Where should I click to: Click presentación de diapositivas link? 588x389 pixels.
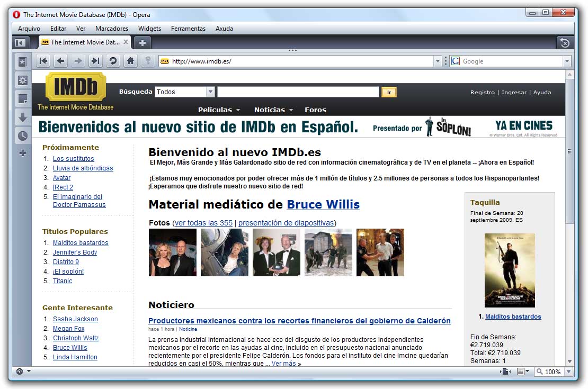286,223
